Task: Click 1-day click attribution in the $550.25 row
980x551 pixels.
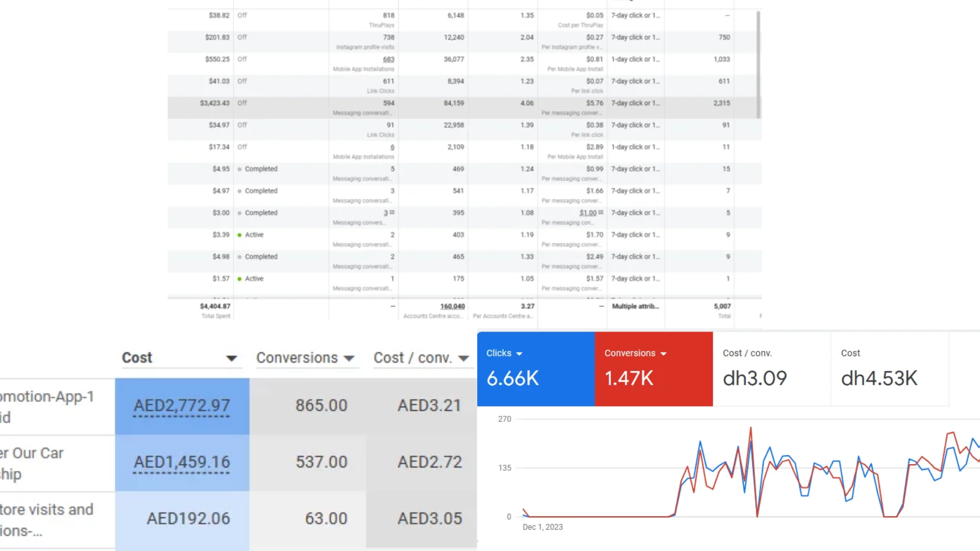Action: (x=635, y=59)
